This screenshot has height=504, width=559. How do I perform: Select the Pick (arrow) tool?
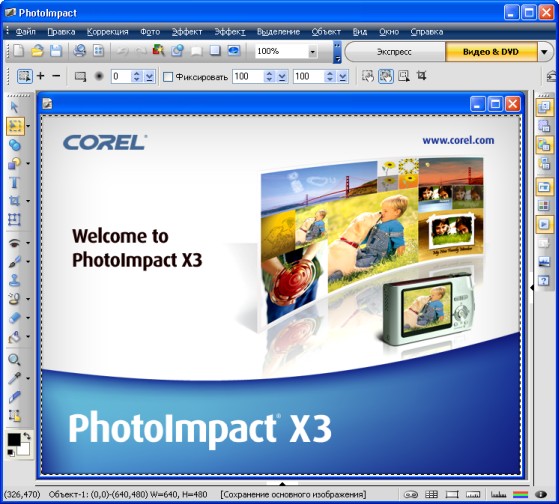coord(14,107)
